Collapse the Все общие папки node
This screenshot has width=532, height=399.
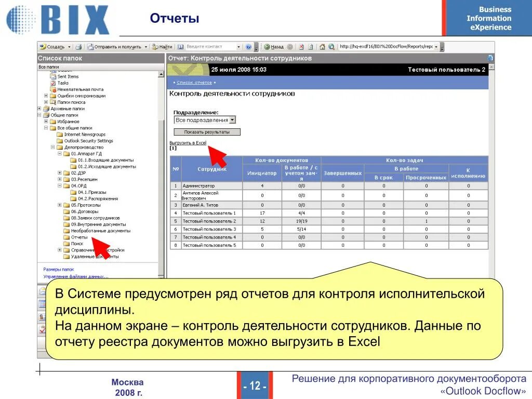click(46, 128)
